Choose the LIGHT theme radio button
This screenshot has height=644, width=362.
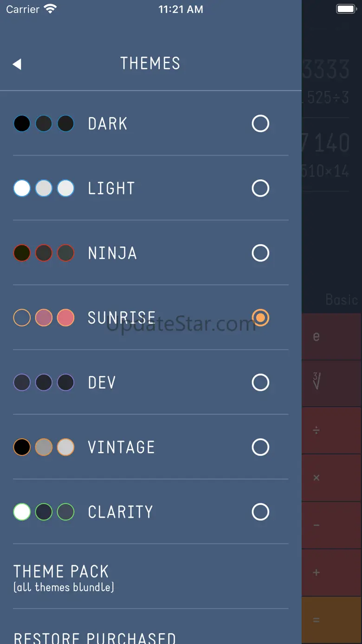[x=260, y=188]
